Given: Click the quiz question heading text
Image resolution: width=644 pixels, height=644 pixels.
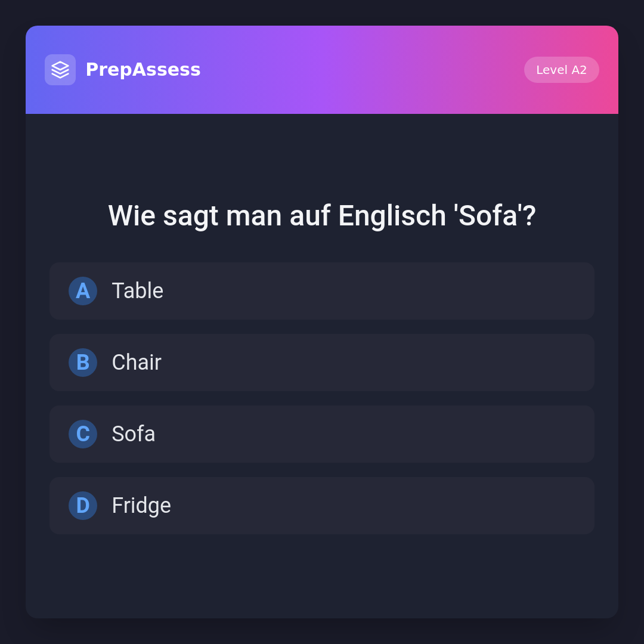Looking at the screenshot, I should click(x=322, y=216).
